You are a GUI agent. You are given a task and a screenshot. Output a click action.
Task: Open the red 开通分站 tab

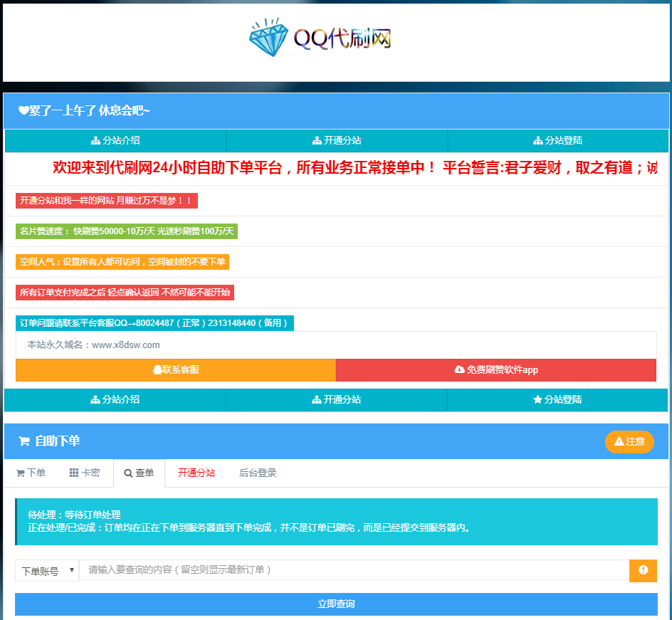[196, 473]
